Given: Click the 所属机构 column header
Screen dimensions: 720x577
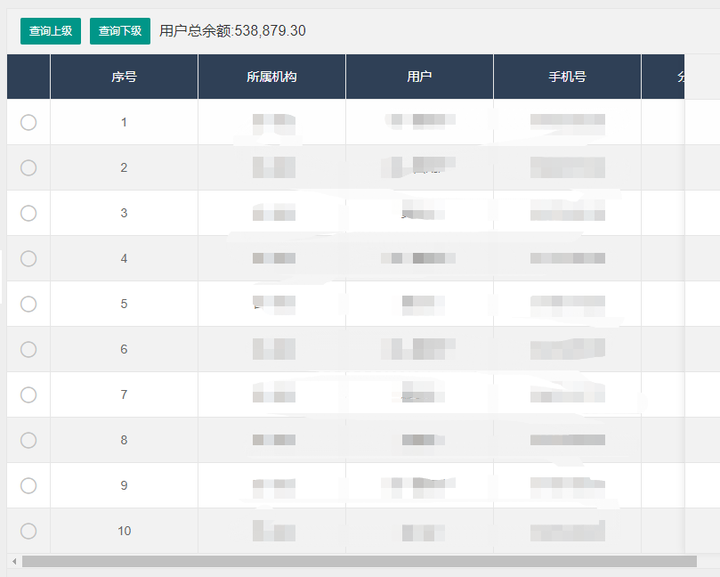Looking at the screenshot, I should tap(272, 77).
